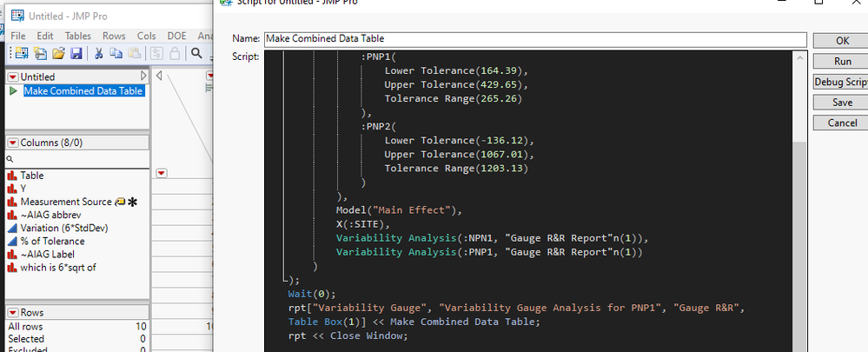
Task: Click the Debug Script button
Action: point(842,82)
